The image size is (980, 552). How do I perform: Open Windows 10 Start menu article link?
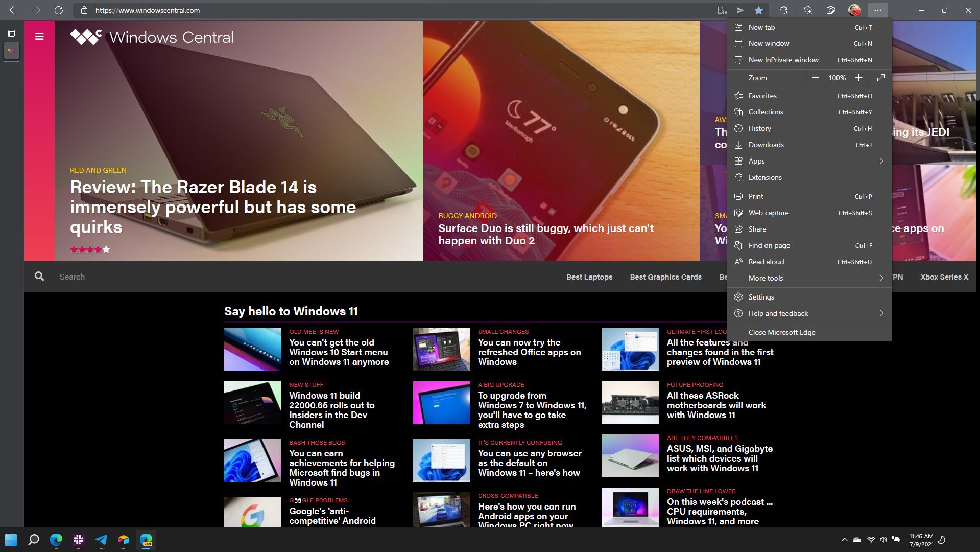[x=339, y=352]
